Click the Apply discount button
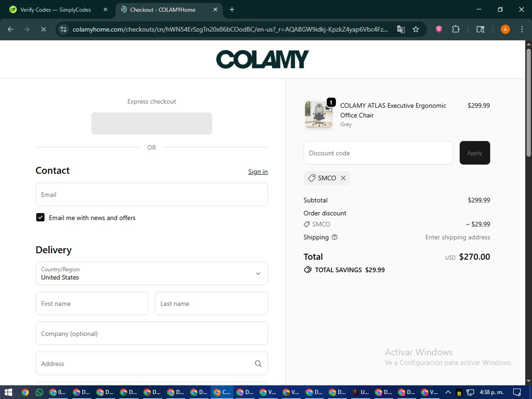 [x=475, y=153]
